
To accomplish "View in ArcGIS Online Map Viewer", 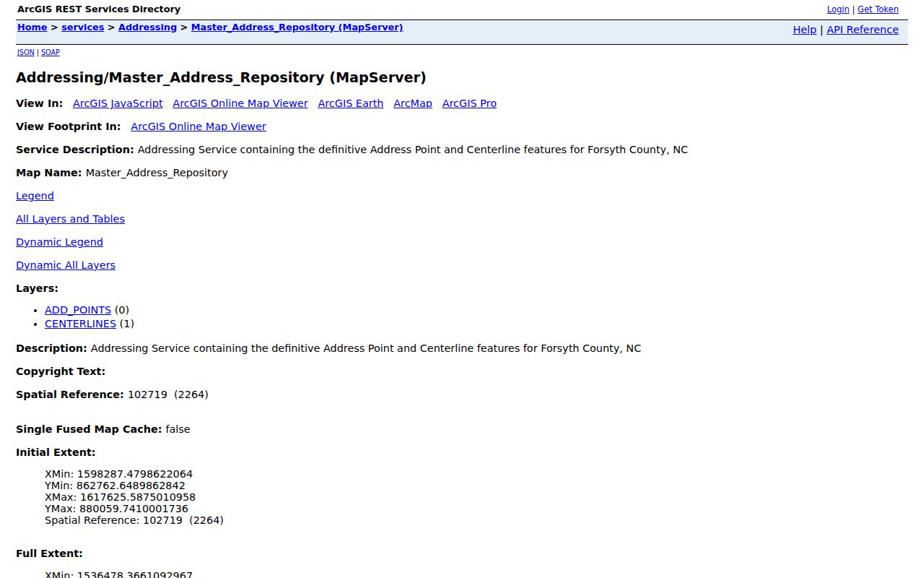I will click(240, 103).
